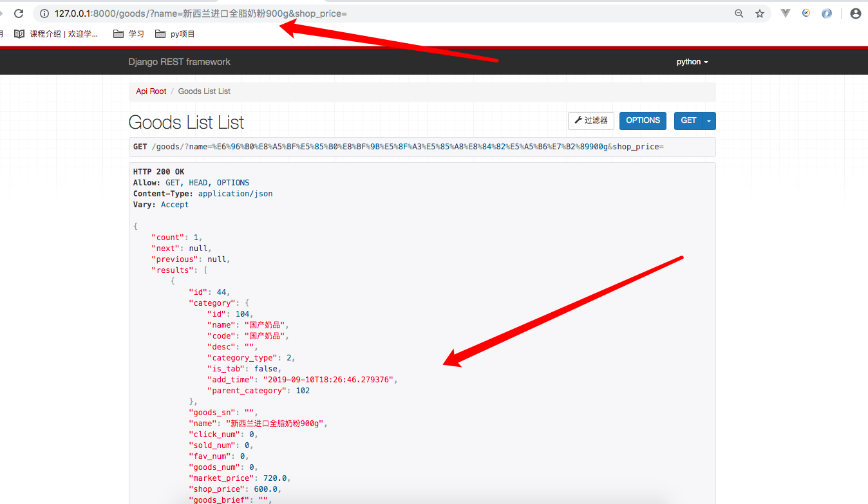The width and height of the screenshot is (868, 504).
Task: Click the "sold_num": 0 entry
Action: coord(221,445)
